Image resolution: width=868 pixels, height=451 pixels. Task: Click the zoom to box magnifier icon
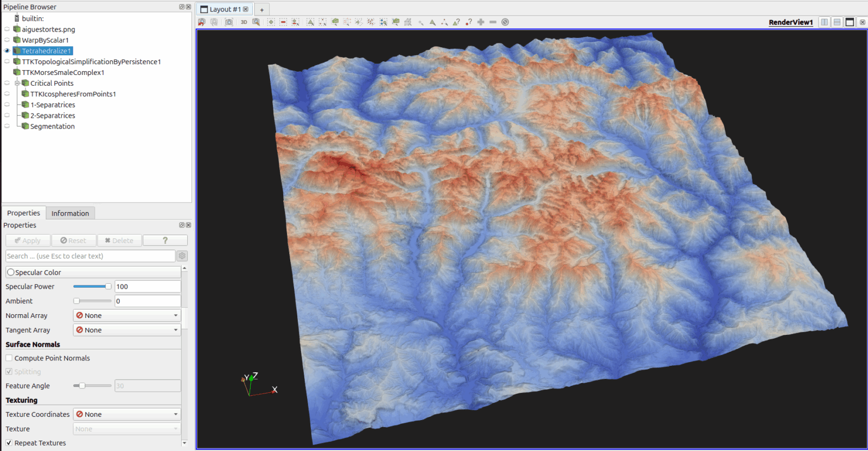click(256, 22)
